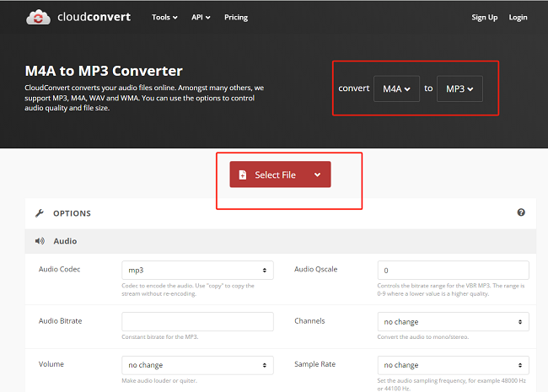The width and height of the screenshot is (548, 392).
Task: Click the Audio Codec label
Action: pyautogui.click(x=59, y=269)
